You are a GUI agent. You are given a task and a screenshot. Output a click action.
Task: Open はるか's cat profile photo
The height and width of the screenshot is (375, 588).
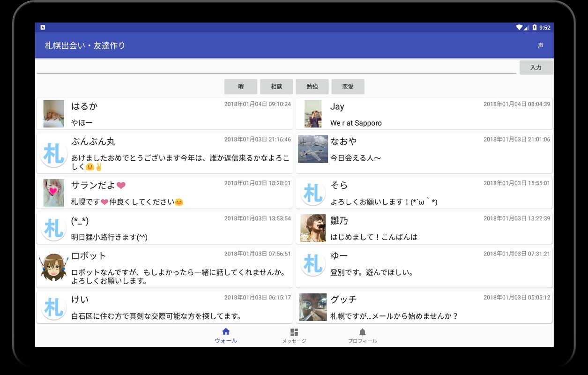53,113
